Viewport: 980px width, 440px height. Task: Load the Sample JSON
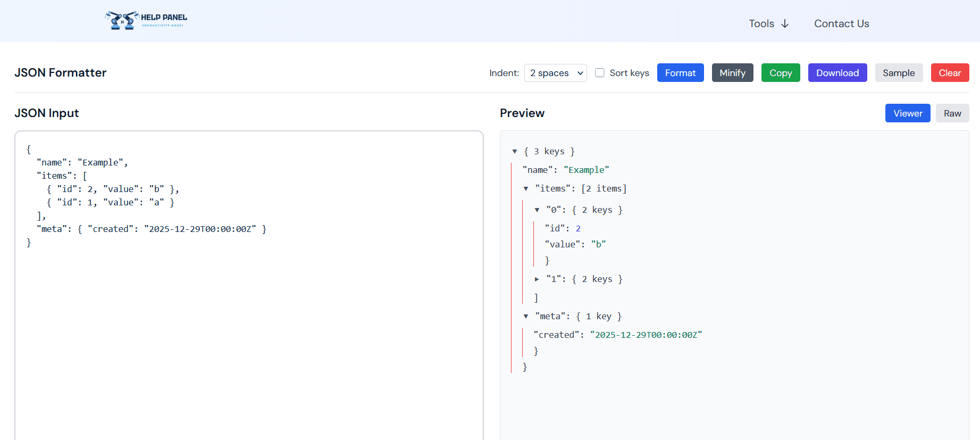click(x=898, y=73)
